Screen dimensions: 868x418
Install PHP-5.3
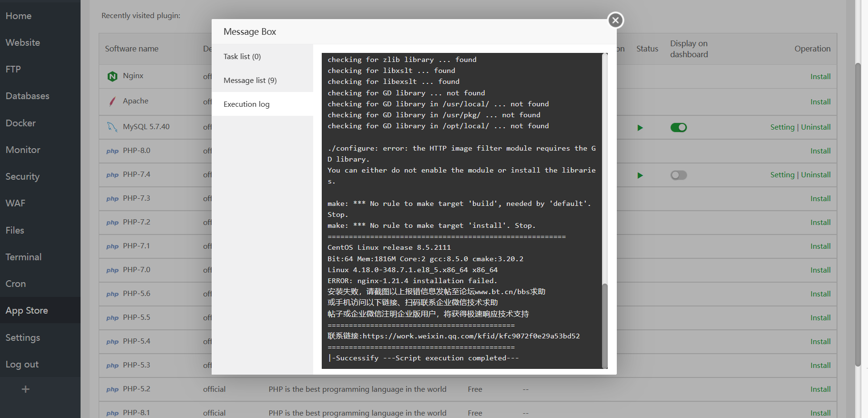click(820, 366)
